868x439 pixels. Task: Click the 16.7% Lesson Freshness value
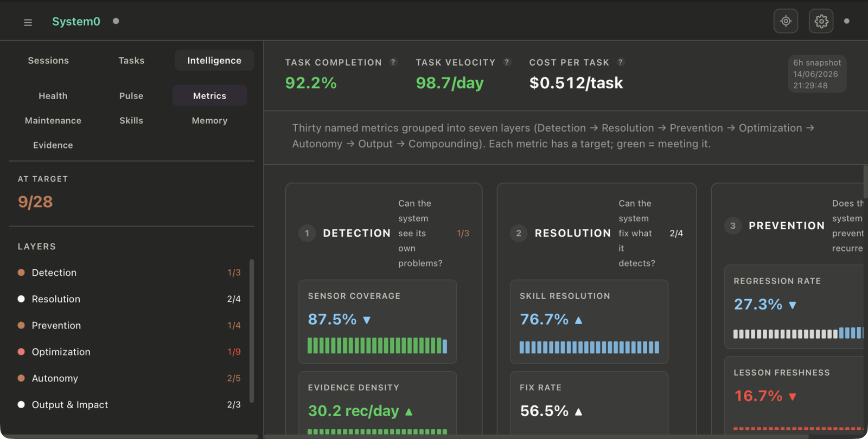(758, 396)
